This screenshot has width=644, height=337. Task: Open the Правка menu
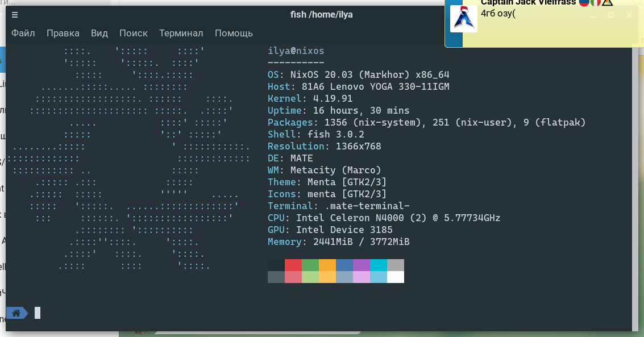pyautogui.click(x=63, y=34)
